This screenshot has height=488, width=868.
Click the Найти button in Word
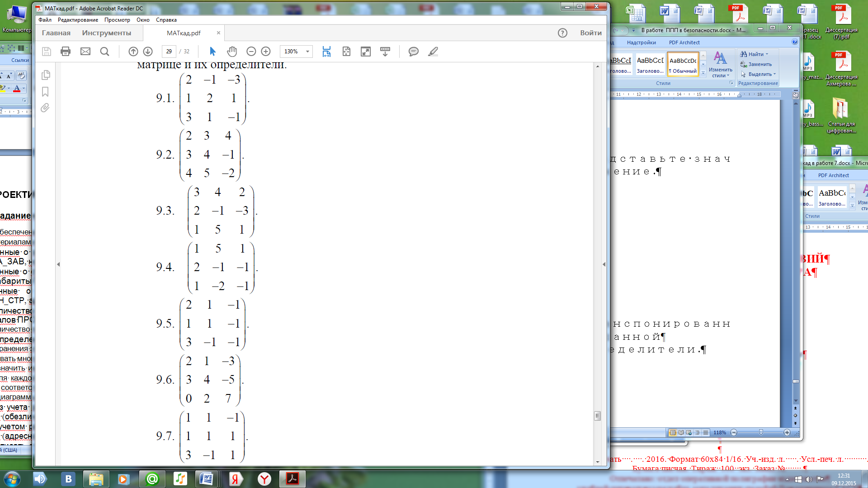[752, 54]
